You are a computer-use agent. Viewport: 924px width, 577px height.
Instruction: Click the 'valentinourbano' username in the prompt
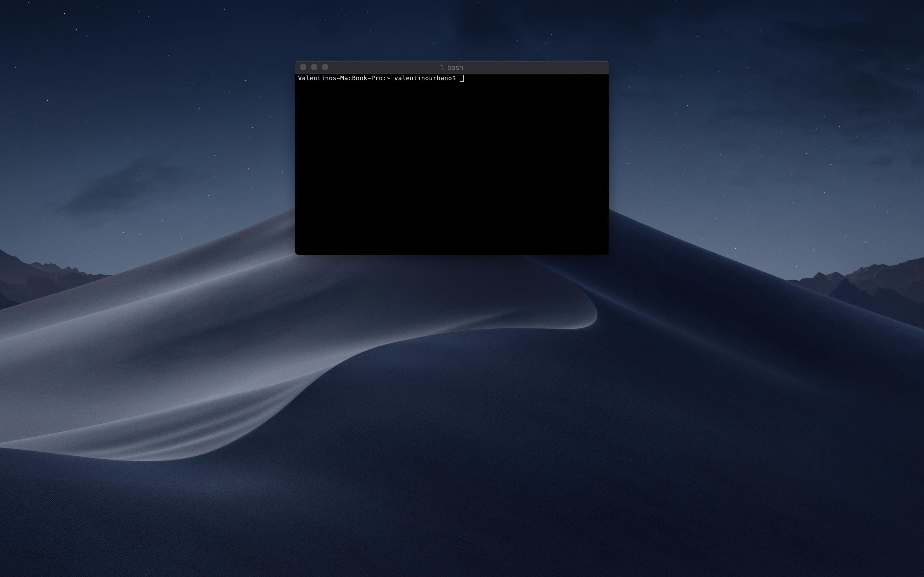[423, 78]
